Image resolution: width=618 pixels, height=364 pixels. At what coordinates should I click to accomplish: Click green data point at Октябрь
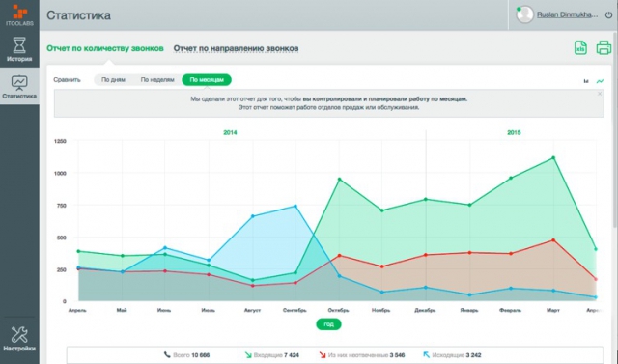coord(340,180)
